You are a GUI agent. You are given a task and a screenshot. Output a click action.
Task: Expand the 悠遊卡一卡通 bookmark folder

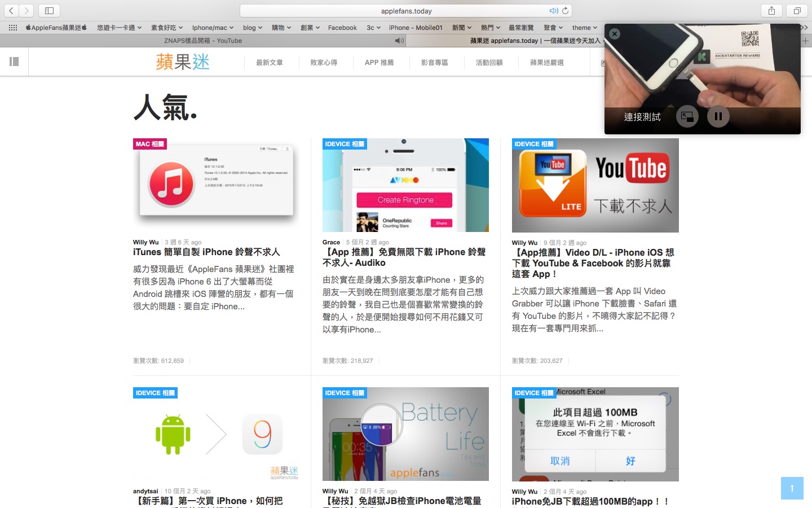click(119, 28)
